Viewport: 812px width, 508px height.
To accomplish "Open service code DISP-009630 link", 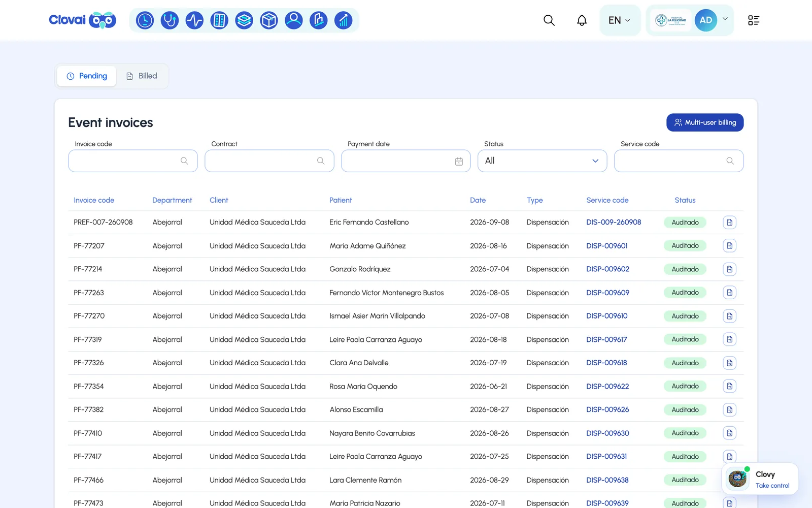I will point(607,433).
